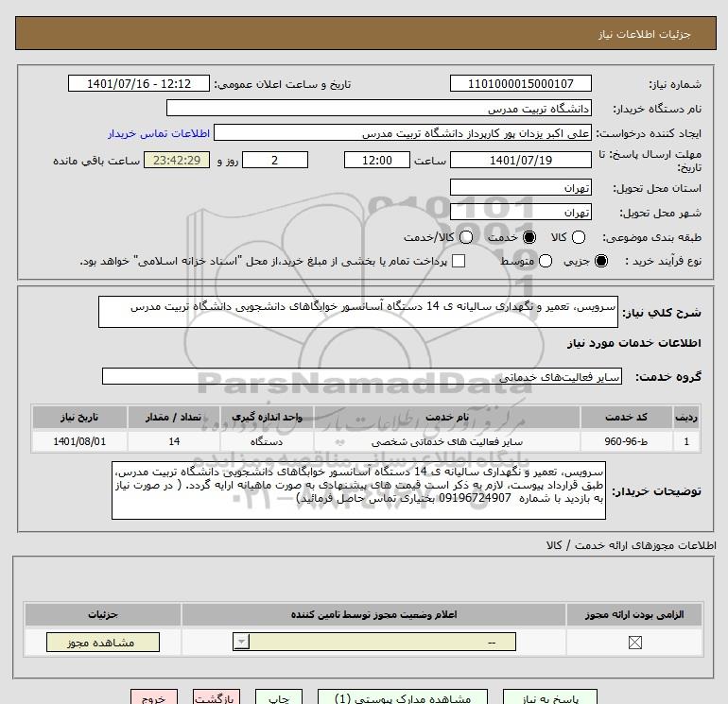728x704 pixels.
Task: Click the چاپ print button
Action: click(279, 697)
